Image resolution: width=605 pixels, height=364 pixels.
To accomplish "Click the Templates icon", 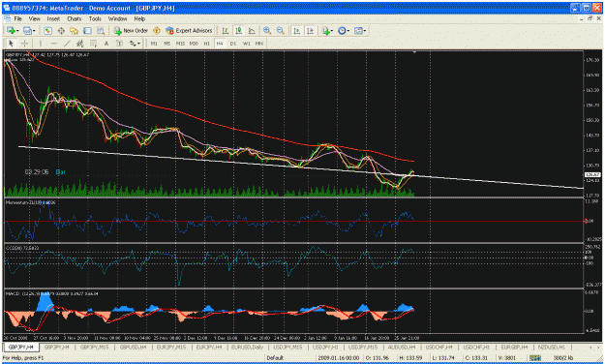I will coord(358,30).
